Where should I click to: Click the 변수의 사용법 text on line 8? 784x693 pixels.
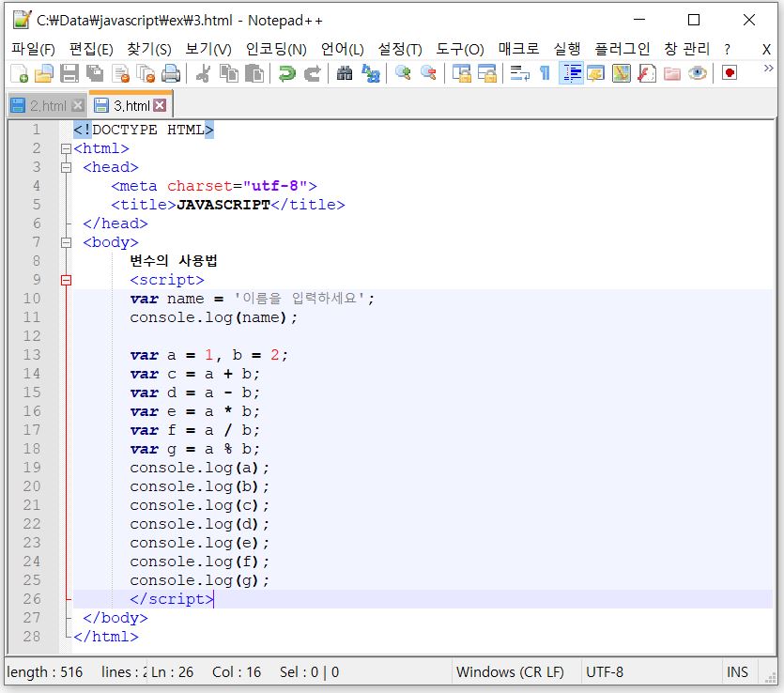(x=174, y=260)
